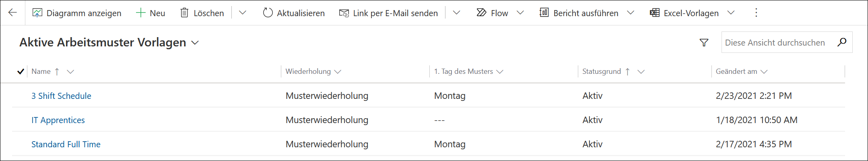868x161 pixels.
Task: Open the more commands vertical ellipsis
Action: point(756,13)
